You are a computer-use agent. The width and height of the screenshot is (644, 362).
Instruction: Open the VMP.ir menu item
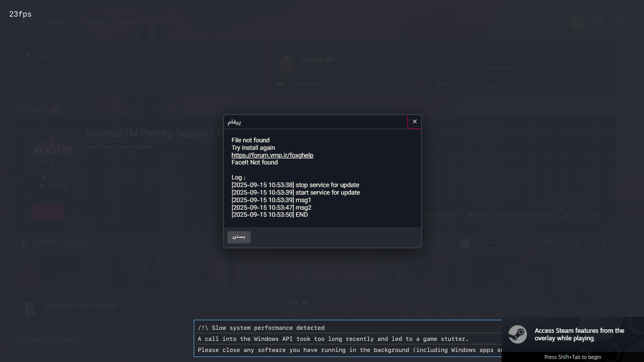(55, 22)
